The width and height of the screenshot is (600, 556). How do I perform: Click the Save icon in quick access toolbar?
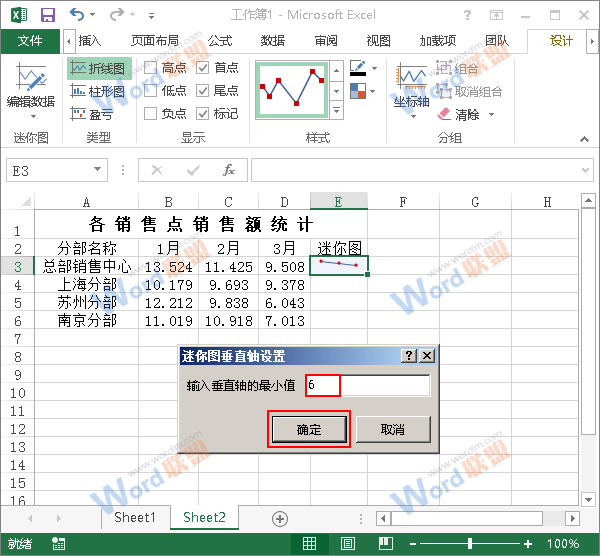[48, 15]
